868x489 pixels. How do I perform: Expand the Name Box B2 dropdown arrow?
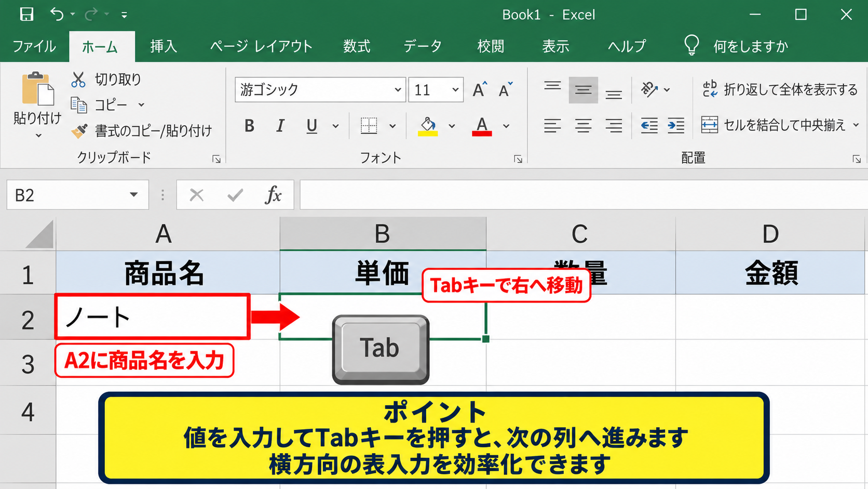point(134,195)
